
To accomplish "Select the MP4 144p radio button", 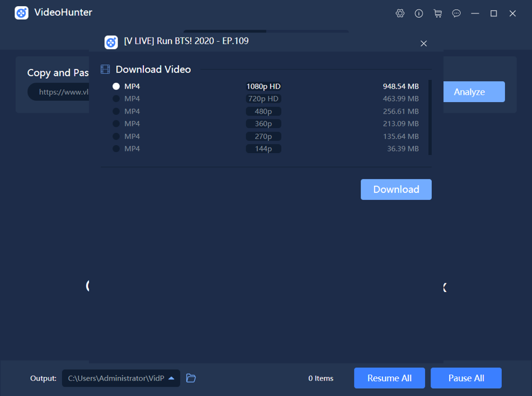I will pos(116,149).
